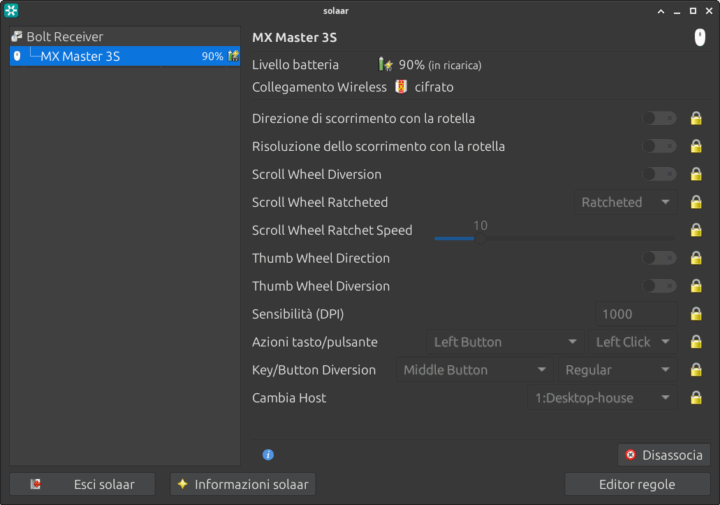This screenshot has height=505, width=720.
Task: Click the mouse icon in top-right corner
Action: point(700,38)
